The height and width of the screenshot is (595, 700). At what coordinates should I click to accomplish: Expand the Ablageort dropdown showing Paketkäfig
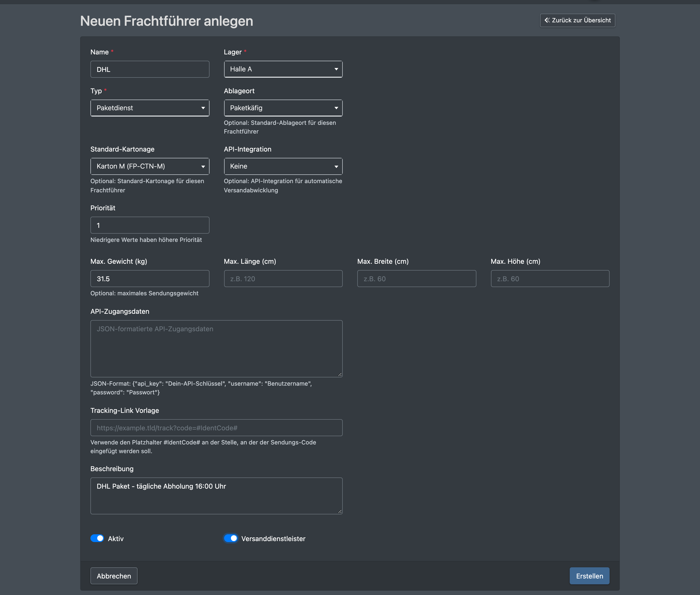point(283,108)
